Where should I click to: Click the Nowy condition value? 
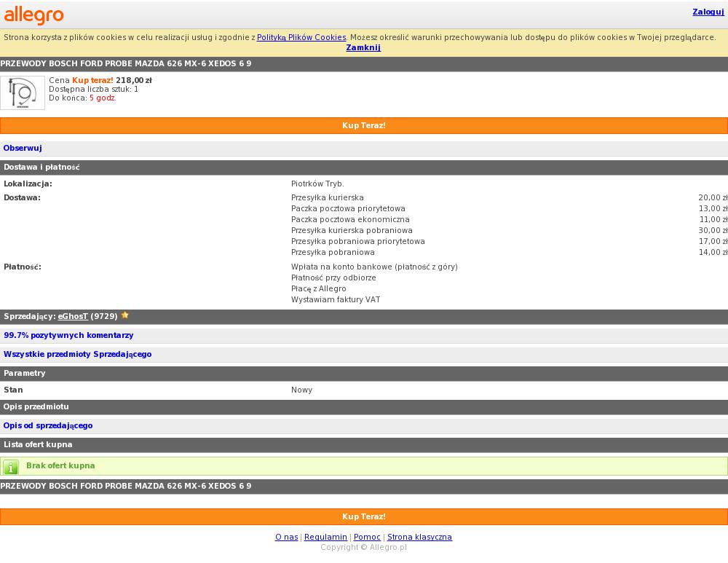302,390
